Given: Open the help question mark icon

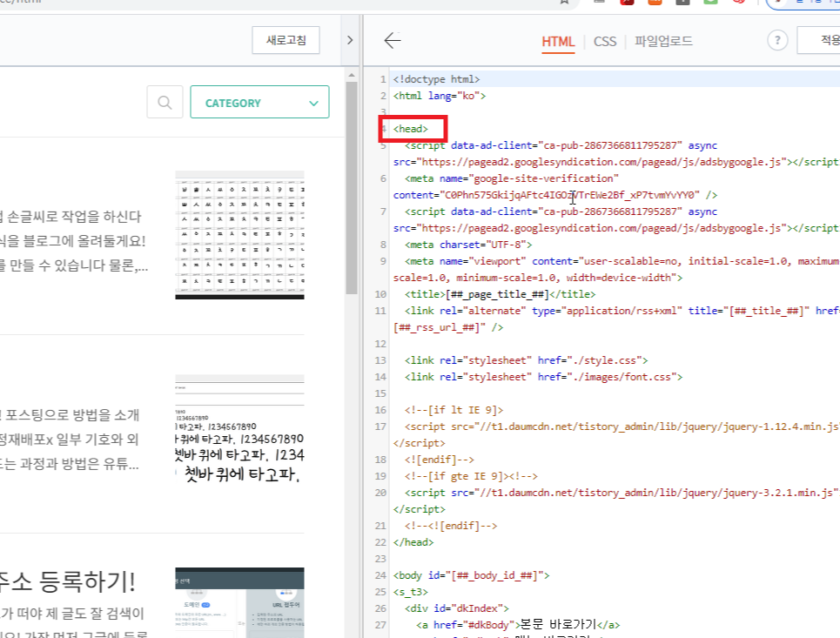Looking at the screenshot, I should pos(777,40).
